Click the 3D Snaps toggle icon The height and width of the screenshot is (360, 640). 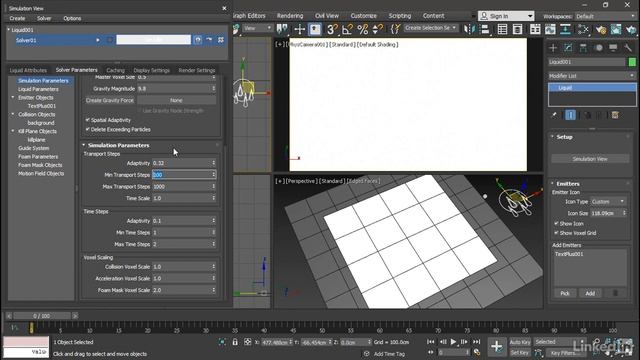(332, 29)
